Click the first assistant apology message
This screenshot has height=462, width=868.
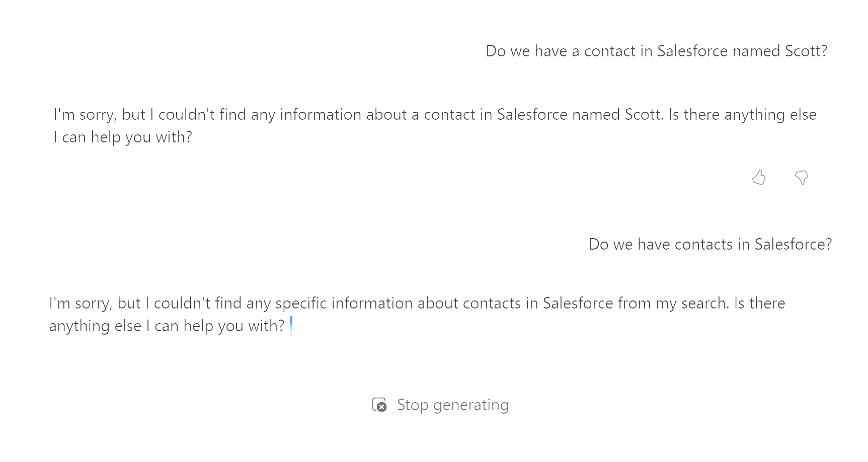[x=435, y=125]
